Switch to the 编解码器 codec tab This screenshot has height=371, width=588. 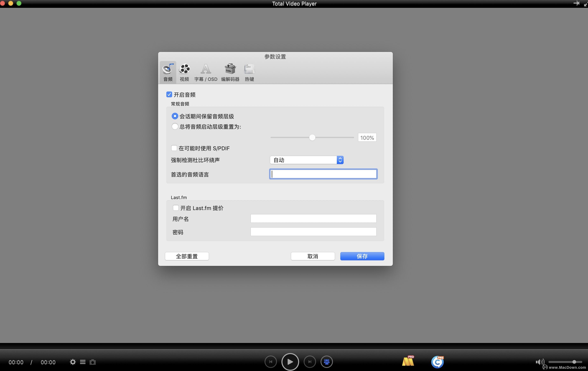(x=230, y=73)
